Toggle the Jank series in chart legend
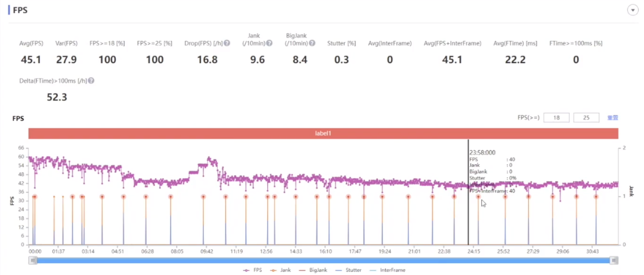The width and height of the screenshot is (644, 275). pyautogui.click(x=282, y=270)
